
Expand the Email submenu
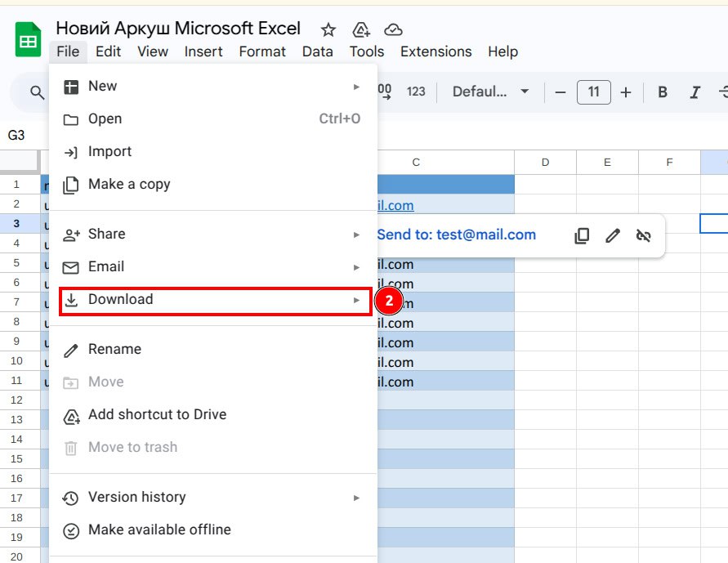[213, 267]
